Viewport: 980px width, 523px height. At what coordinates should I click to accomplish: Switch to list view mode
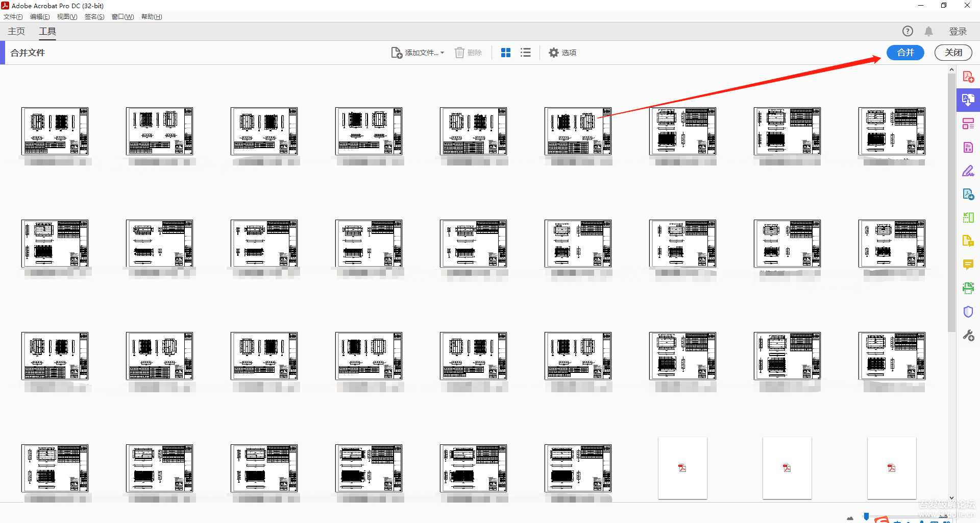point(525,53)
